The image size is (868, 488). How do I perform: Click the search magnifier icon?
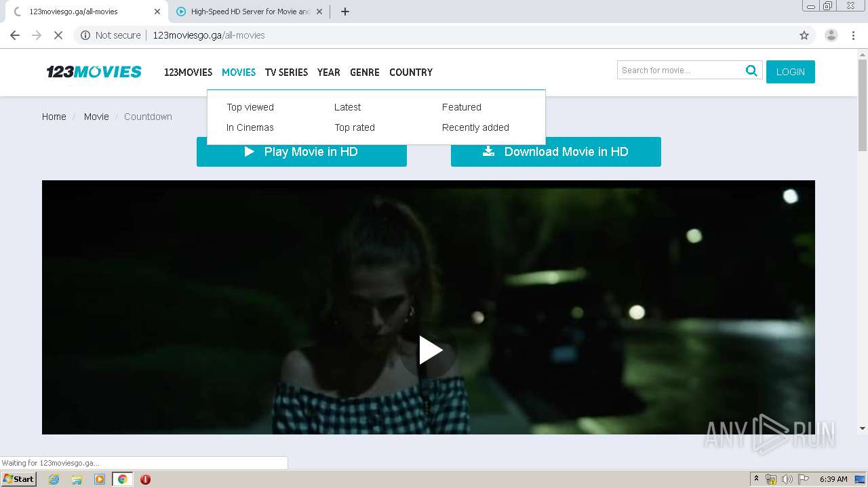(x=751, y=70)
